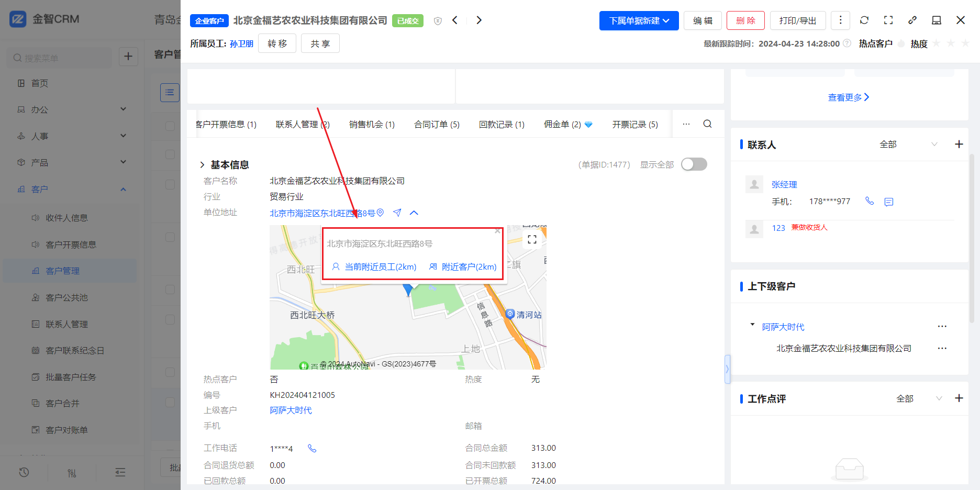
Task: Call contact 张经理 phone icon
Action: pos(870,201)
